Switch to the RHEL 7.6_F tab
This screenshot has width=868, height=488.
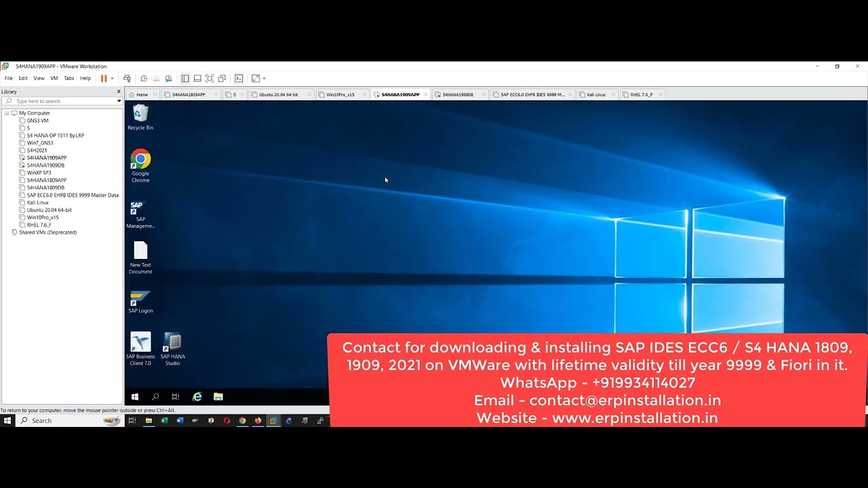[x=642, y=94]
